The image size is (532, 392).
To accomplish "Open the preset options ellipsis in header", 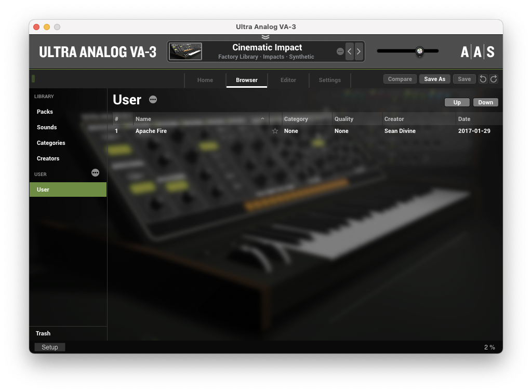I will click(x=340, y=51).
